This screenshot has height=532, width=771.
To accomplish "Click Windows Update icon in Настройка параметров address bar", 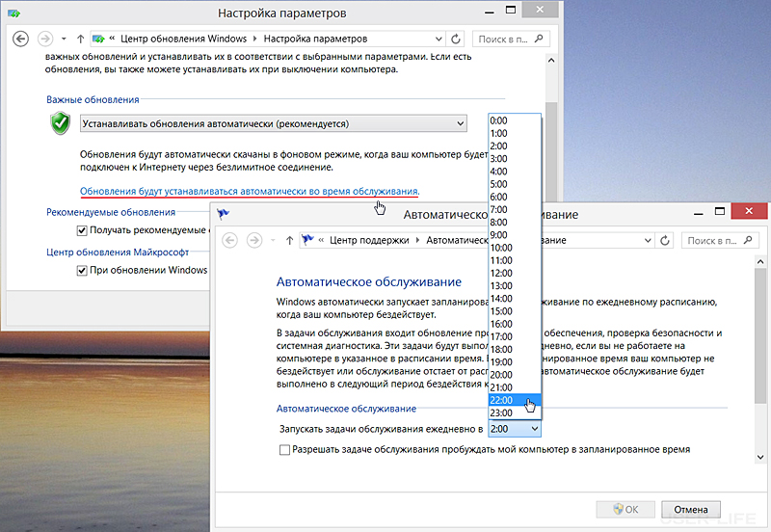I will [99, 39].
